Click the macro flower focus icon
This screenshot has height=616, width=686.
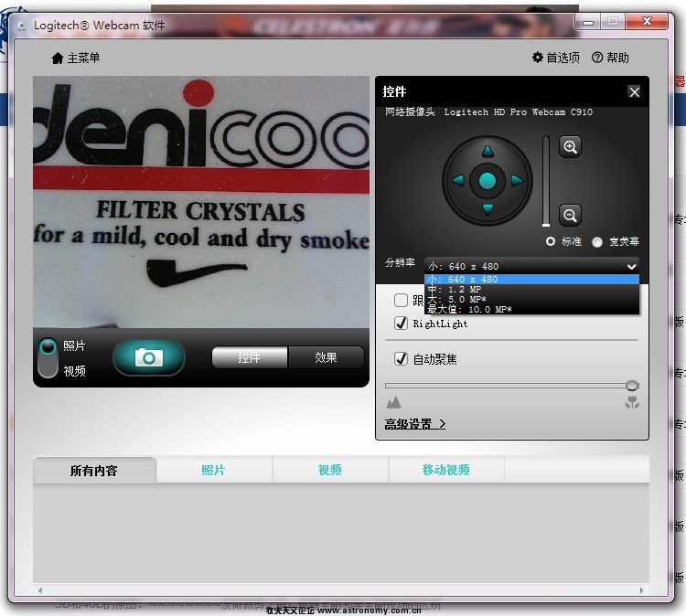(x=632, y=402)
